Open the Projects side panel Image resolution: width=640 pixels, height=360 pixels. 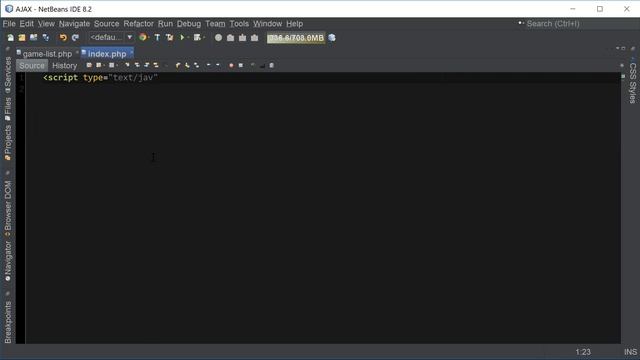coord(7,142)
